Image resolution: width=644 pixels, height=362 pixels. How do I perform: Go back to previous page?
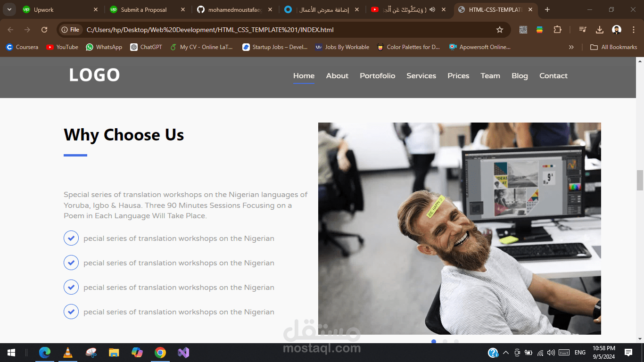point(10,30)
